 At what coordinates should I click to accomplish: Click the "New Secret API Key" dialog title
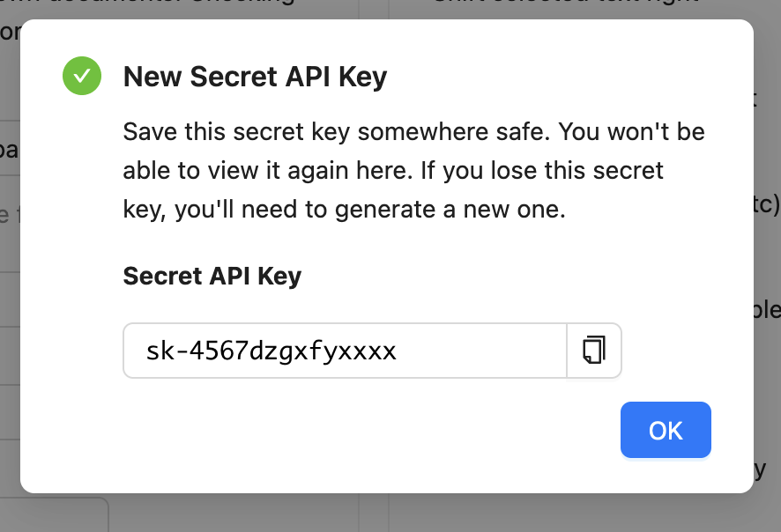[255, 77]
